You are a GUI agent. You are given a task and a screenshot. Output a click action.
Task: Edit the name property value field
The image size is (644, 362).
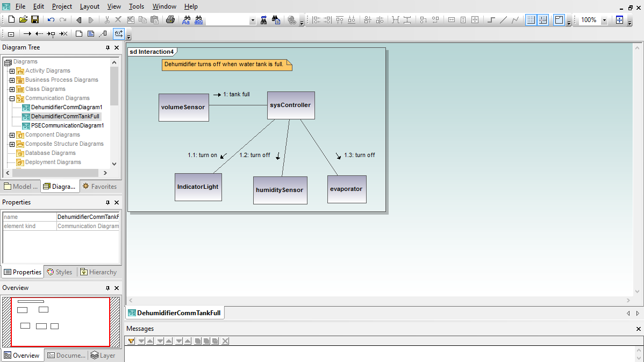pos(88,217)
